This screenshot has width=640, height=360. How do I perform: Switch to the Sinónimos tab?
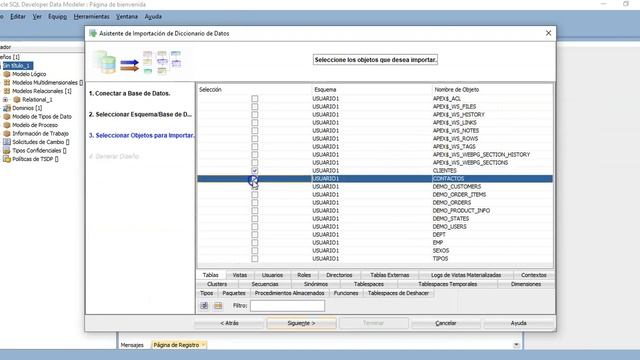point(316,284)
